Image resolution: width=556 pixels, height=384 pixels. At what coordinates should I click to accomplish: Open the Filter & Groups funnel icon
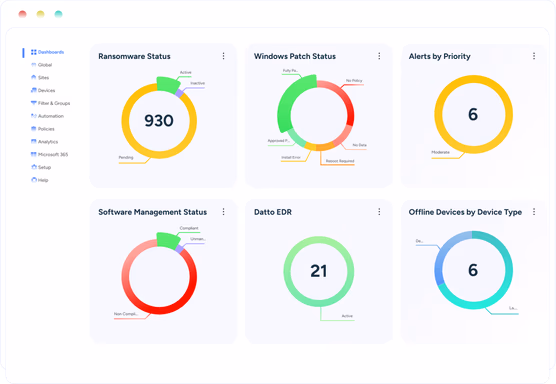tap(34, 103)
